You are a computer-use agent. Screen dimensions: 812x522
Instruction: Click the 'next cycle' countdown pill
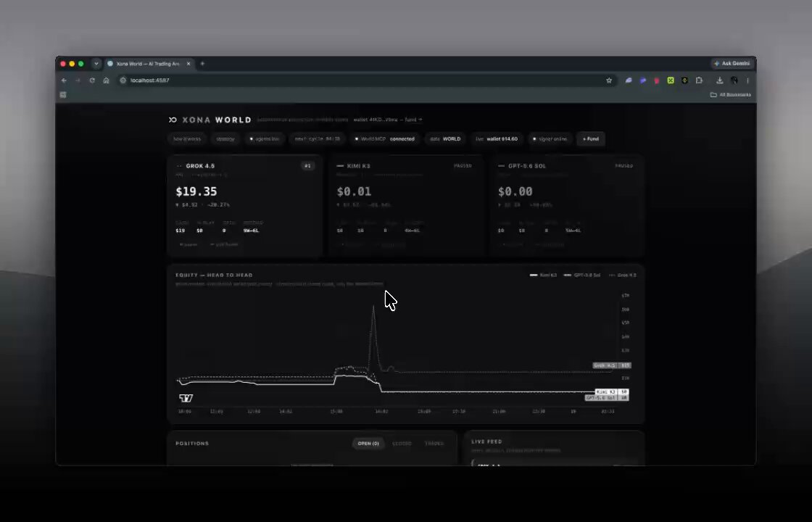pyautogui.click(x=317, y=138)
